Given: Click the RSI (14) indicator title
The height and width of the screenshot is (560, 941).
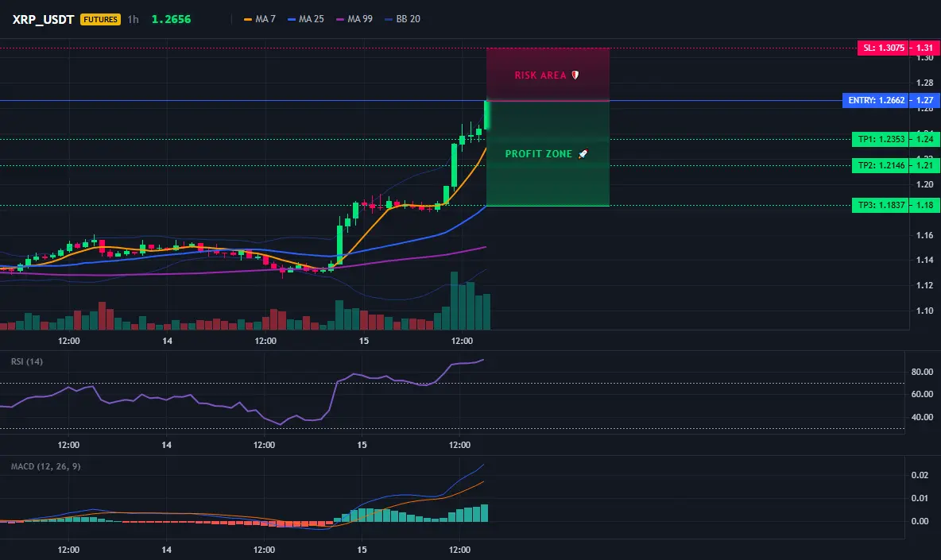Looking at the screenshot, I should [27, 361].
